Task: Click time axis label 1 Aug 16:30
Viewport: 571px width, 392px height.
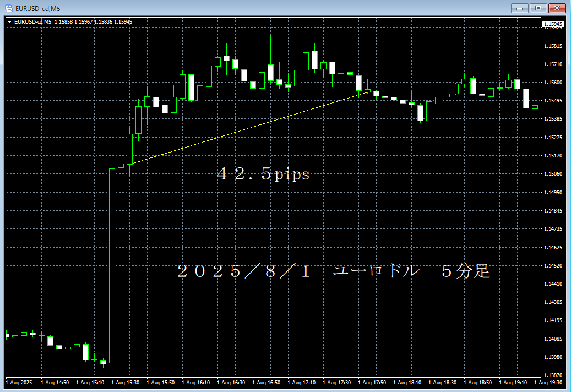Action: (x=231, y=383)
